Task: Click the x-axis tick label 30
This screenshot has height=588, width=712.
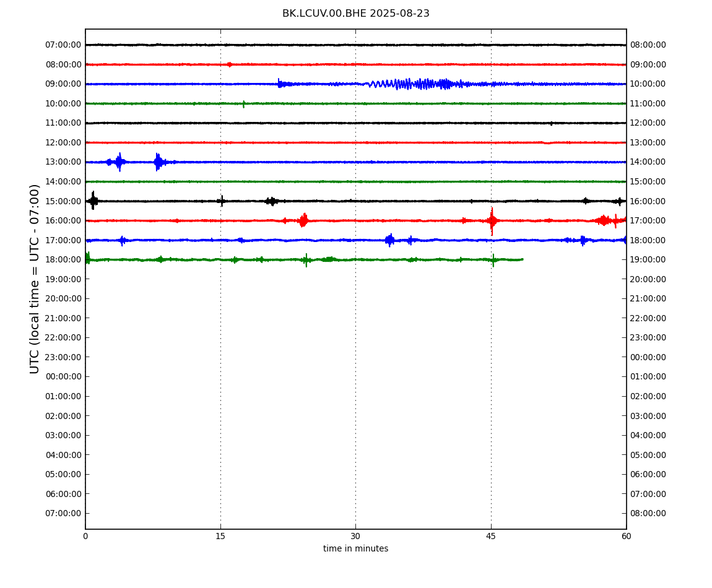Action: coord(355,536)
